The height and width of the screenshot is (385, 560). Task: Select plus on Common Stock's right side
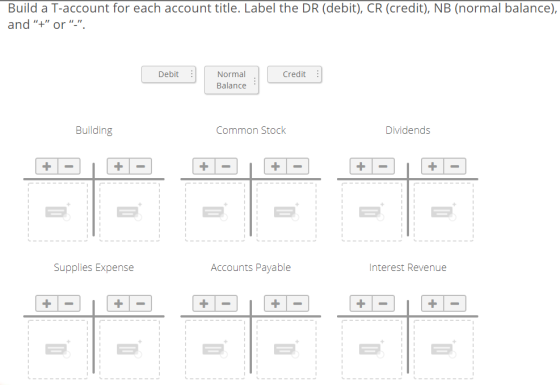tap(275, 166)
